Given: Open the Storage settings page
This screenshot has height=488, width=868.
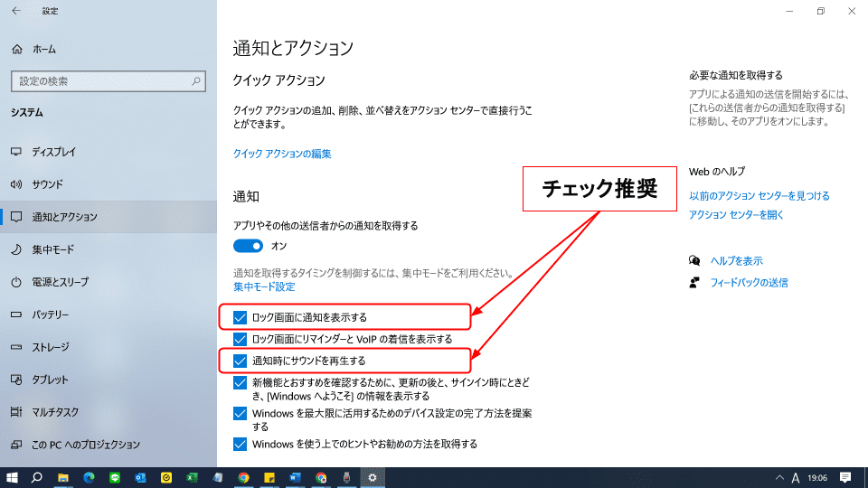Looking at the screenshot, I should (x=51, y=347).
